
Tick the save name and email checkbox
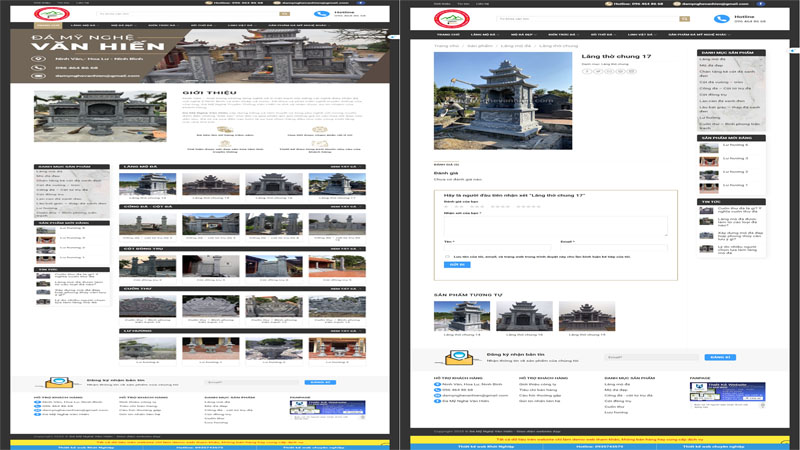[x=447, y=257]
